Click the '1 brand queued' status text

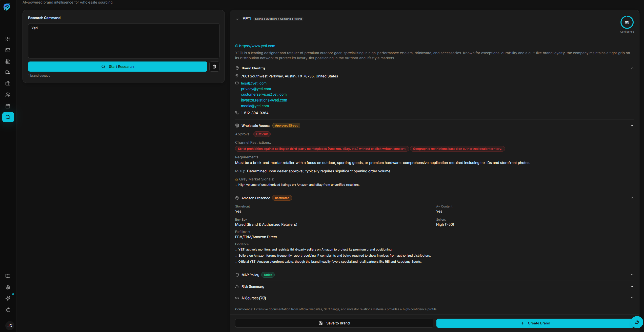tap(39, 76)
